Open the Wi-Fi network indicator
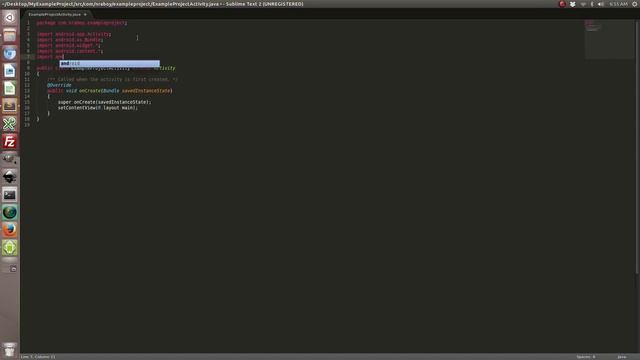 click(x=583, y=4)
